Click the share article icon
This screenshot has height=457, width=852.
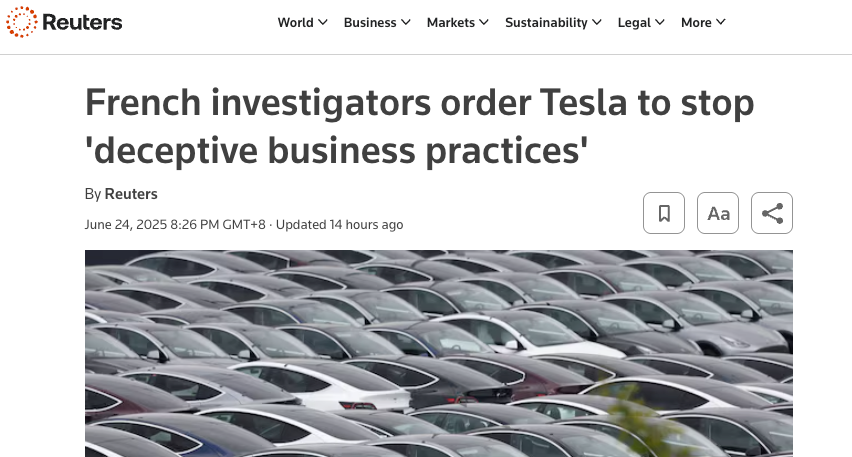point(772,213)
